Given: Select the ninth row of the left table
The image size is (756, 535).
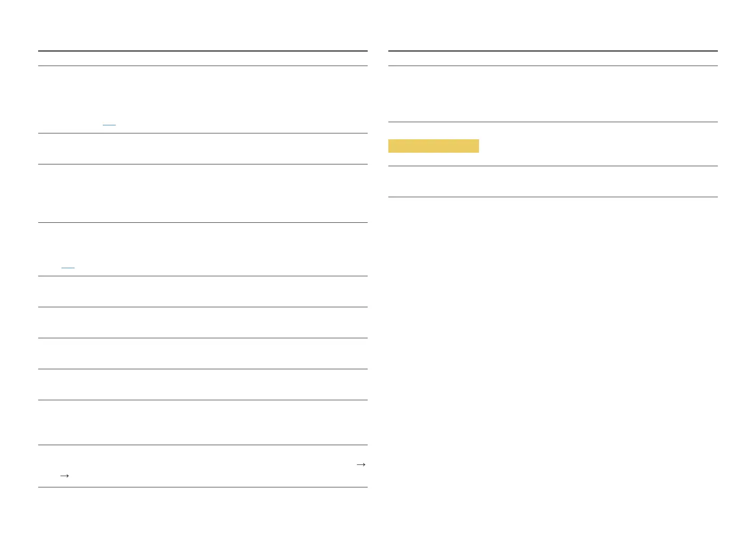Looking at the screenshot, I should (x=202, y=422).
